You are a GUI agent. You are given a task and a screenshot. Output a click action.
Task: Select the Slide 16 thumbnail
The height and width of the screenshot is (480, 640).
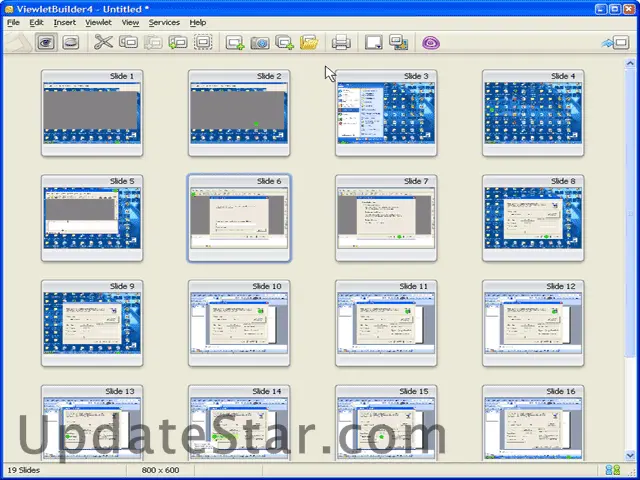pos(533,423)
